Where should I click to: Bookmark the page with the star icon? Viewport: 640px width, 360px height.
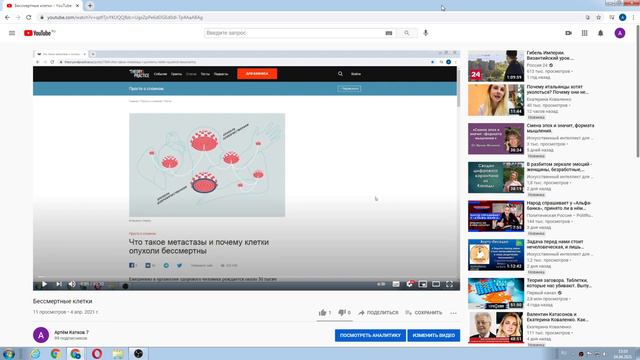coord(599,18)
